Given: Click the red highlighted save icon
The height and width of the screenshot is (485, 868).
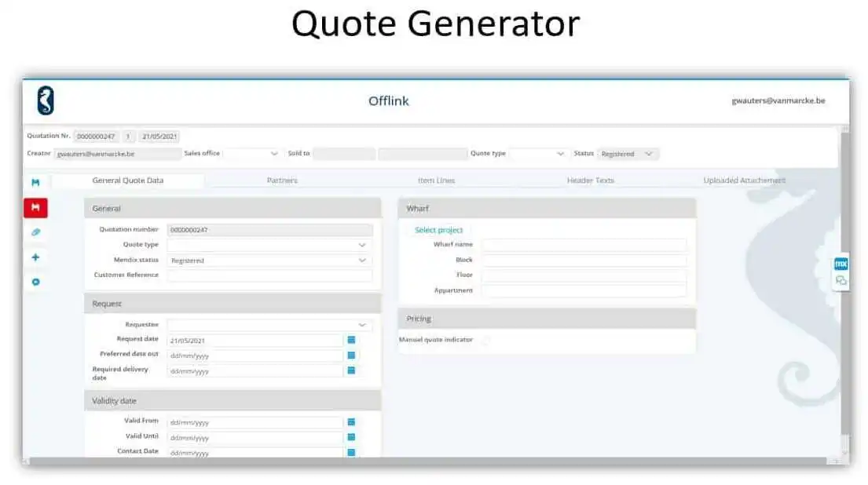Looking at the screenshot, I should (x=35, y=207).
